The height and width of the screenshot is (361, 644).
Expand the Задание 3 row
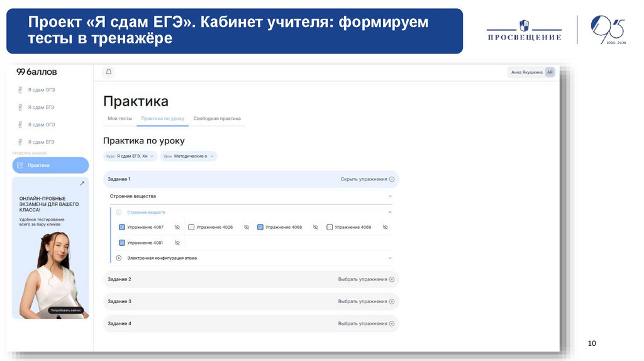point(251,301)
